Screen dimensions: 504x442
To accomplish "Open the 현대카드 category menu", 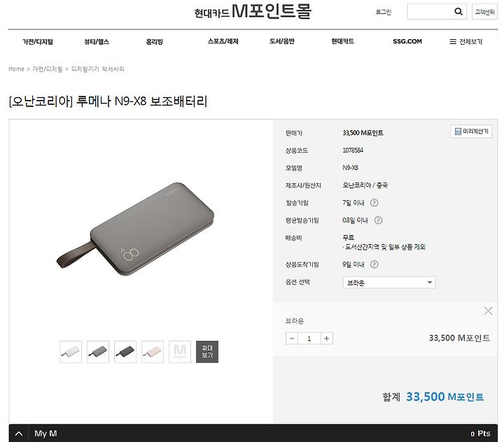I will click(342, 41).
